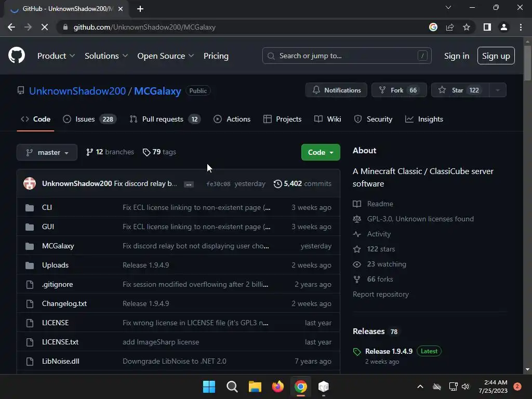Open the Product dropdown menu
Image resolution: width=532 pixels, height=399 pixels.
pyautogui.click(x=56, y=56)
